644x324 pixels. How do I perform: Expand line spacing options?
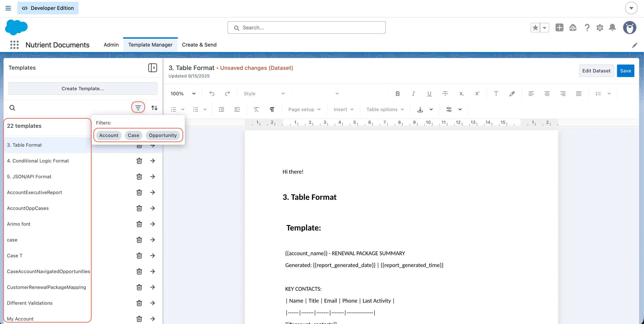(609, 94)
